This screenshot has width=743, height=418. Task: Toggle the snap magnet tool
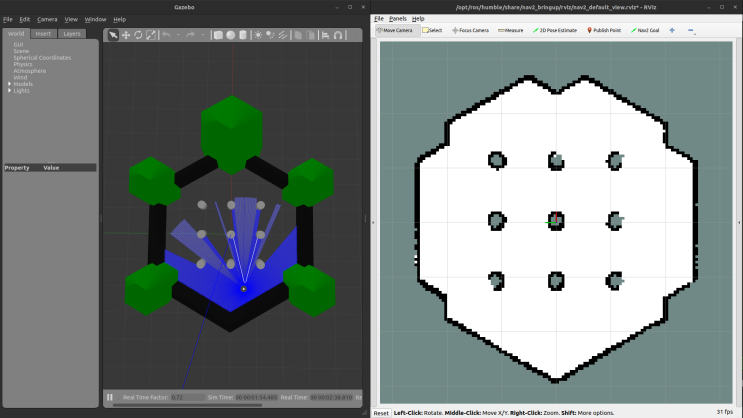coord(339,35)
